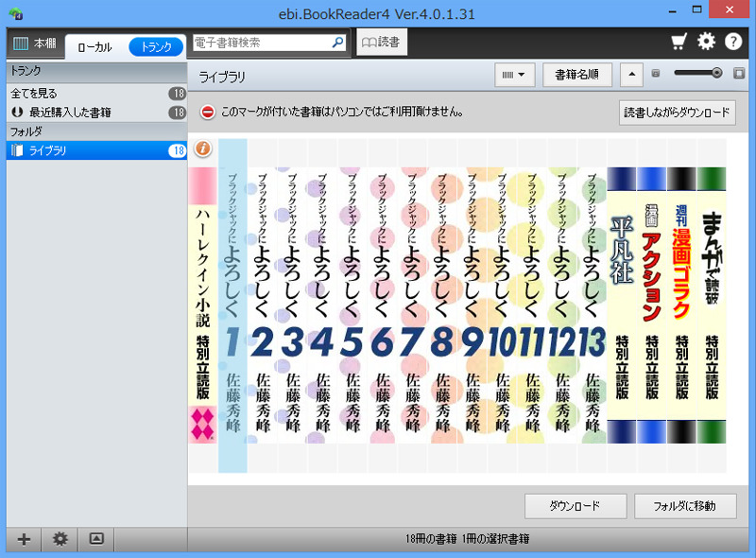Screen dimensions: 756x558
Task: Select ブラックジャックによろしく volume 2 spine
Action: [263, 305]
